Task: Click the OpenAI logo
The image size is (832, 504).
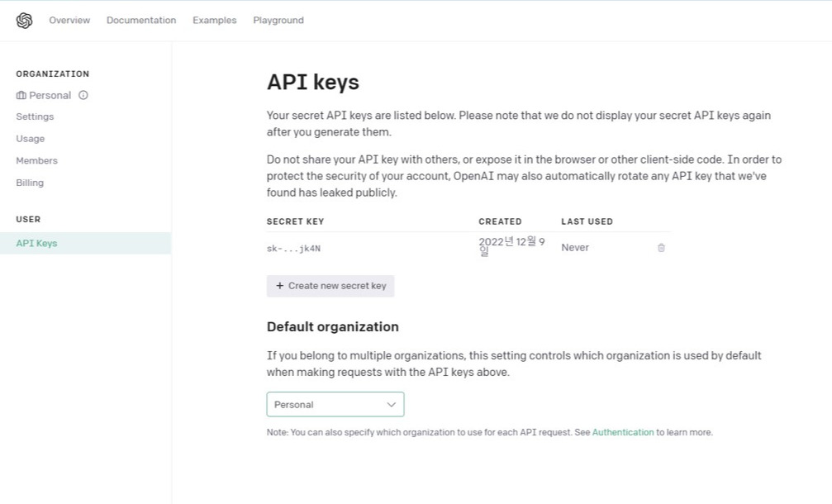Action: pyautogui.click(x=24, y=21)
